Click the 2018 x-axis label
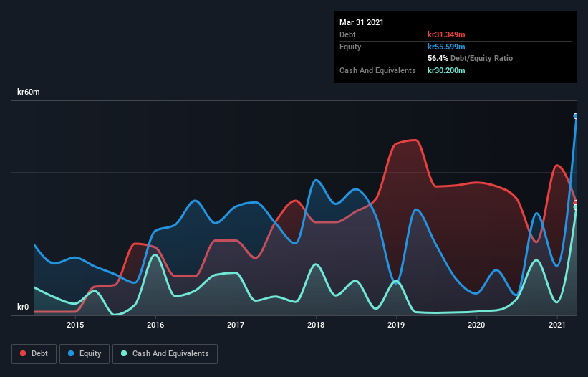The height and width of the screenshot is (377, 588). (x=316, y=325)
